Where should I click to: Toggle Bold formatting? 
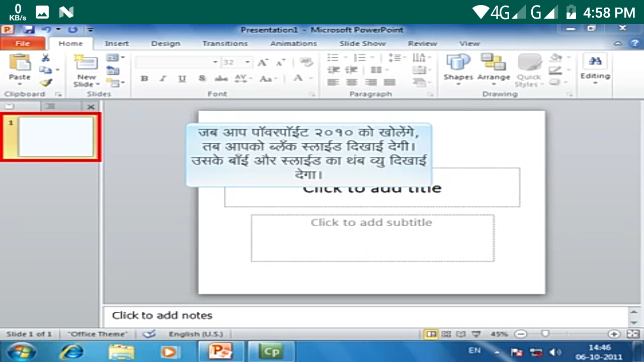tap(144, 78)
